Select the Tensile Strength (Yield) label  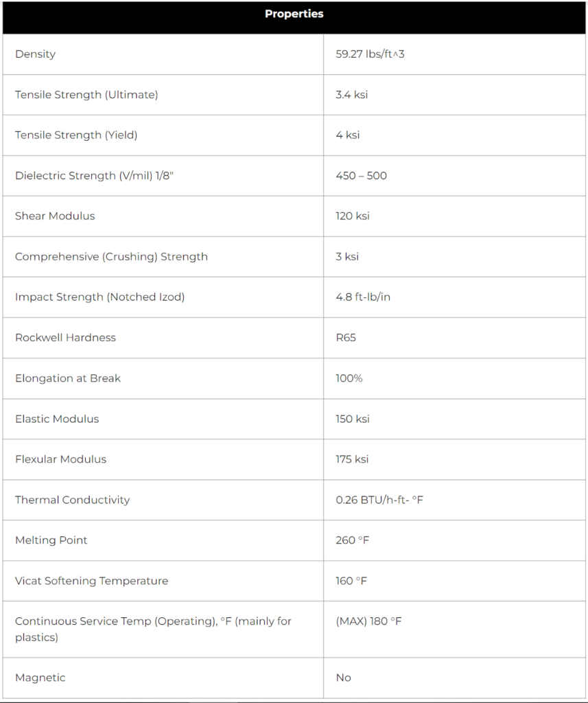pyautogui.click(x=76, y=135)
